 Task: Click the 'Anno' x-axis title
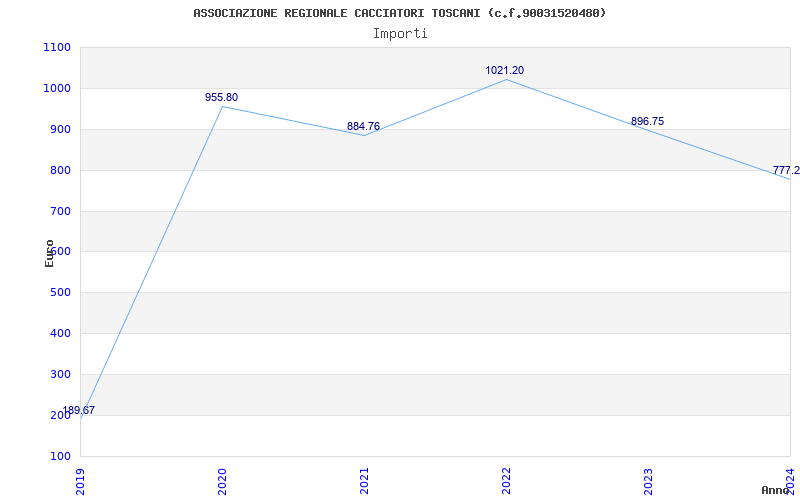point(776,490)
